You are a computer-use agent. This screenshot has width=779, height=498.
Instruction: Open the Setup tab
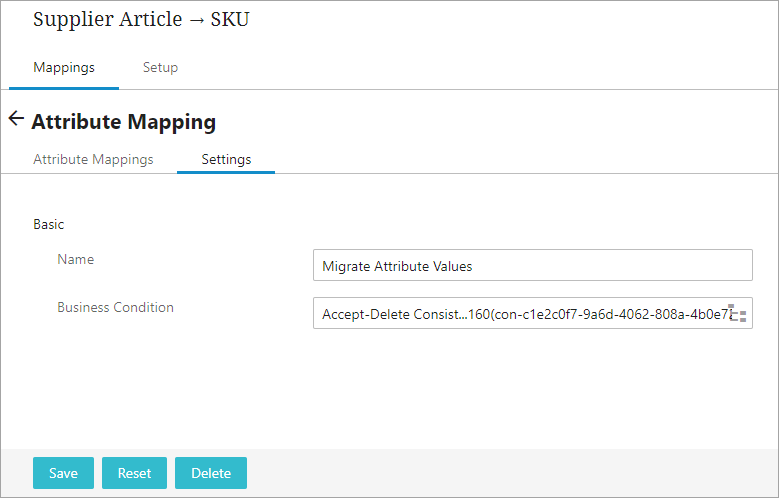pos(160,68)
